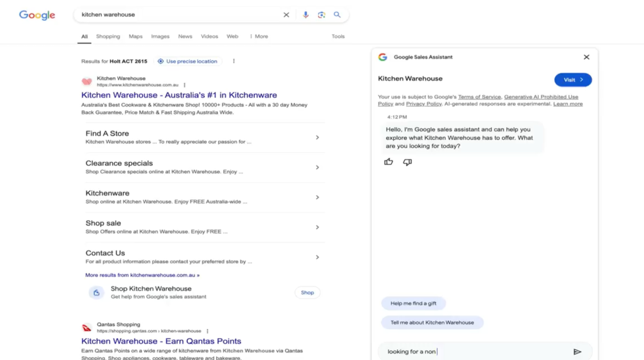This screenshot has height=360, width=644.
Task: Expand the Kitchenware sitelink chevron
Action: point(317,197)
